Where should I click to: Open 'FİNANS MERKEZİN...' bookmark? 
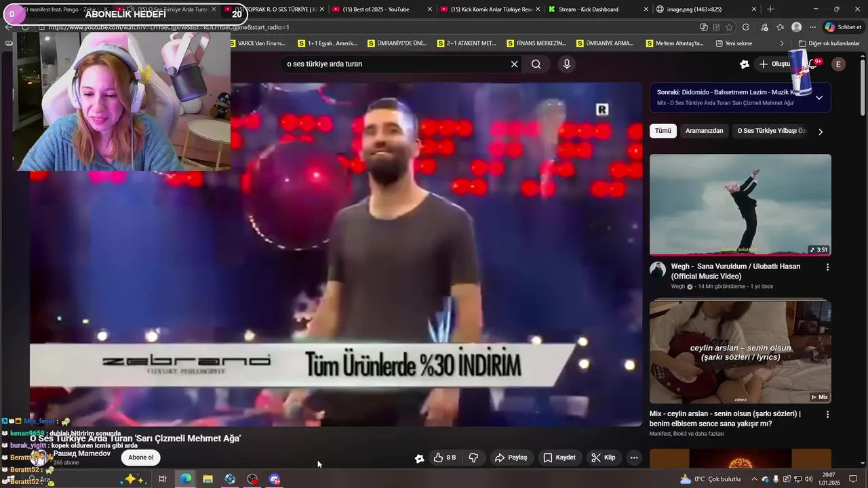point(536,43)
